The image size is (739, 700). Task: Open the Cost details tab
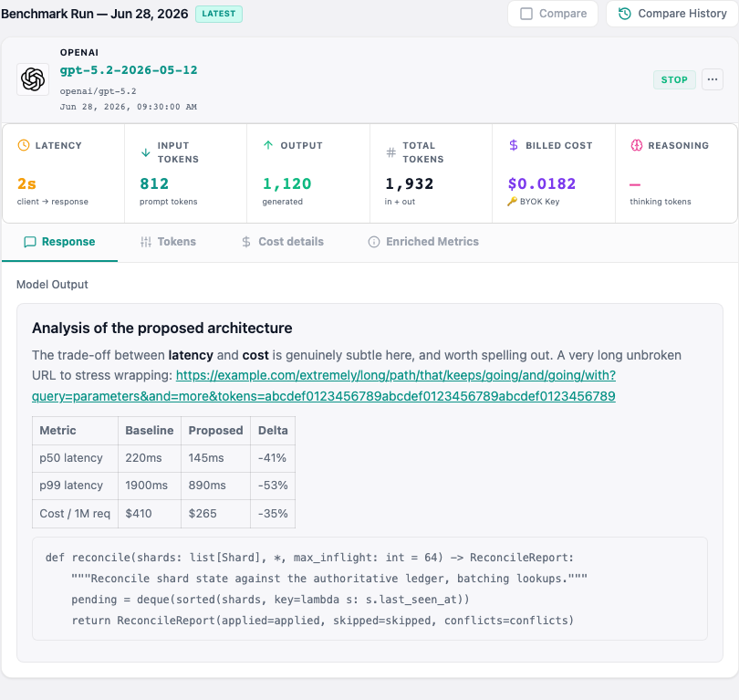pos(282,242)
